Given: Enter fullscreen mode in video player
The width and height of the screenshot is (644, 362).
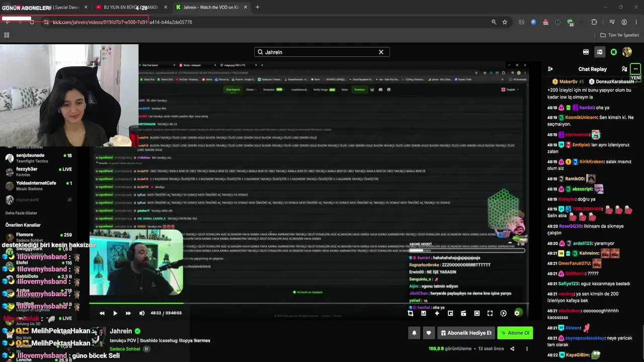Looking at the screenshot, I should (x=490, y=313).
